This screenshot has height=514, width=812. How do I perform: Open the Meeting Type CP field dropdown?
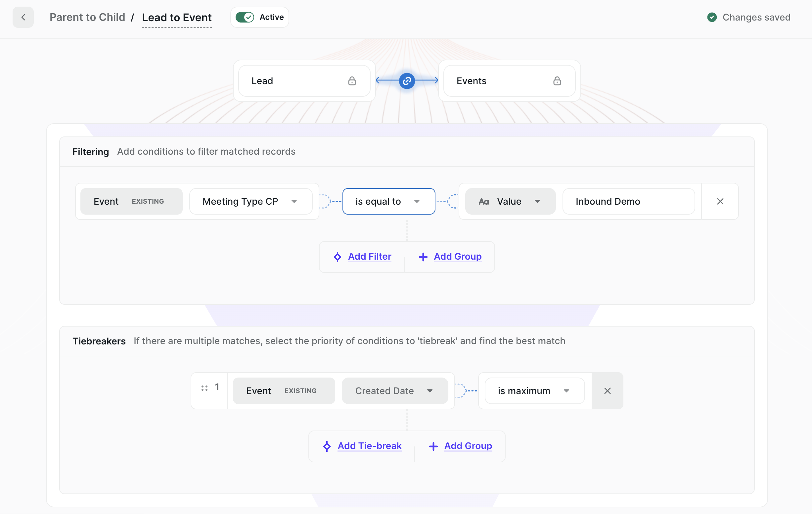click(250, 201)
